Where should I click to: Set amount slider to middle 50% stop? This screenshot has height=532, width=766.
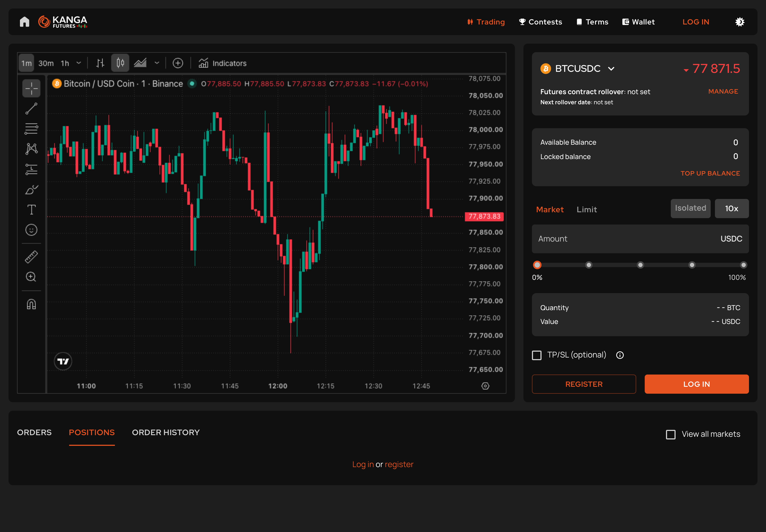(640, 265)
